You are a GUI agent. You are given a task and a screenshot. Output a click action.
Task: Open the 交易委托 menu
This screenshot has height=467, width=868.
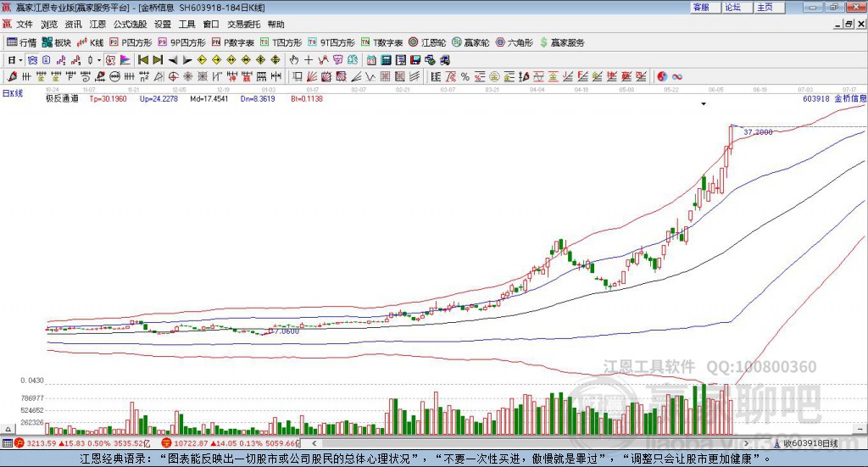[243, 25]
